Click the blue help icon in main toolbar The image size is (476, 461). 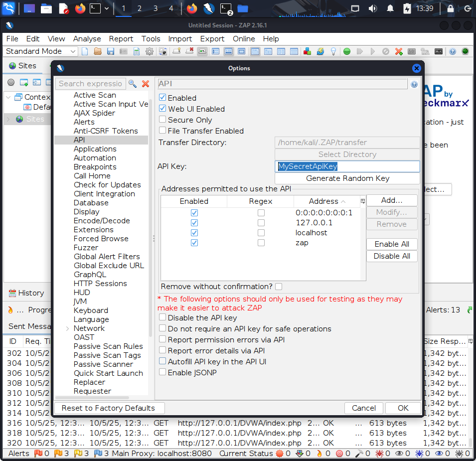tap(452, 51)
